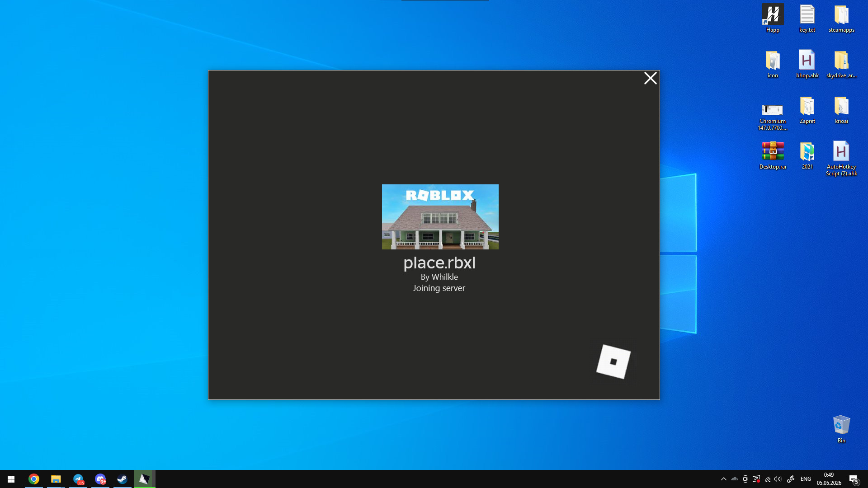Open the clock showing 0:49 05.05.2026
This screenshot has height=488, width=868.
(829, 479)
